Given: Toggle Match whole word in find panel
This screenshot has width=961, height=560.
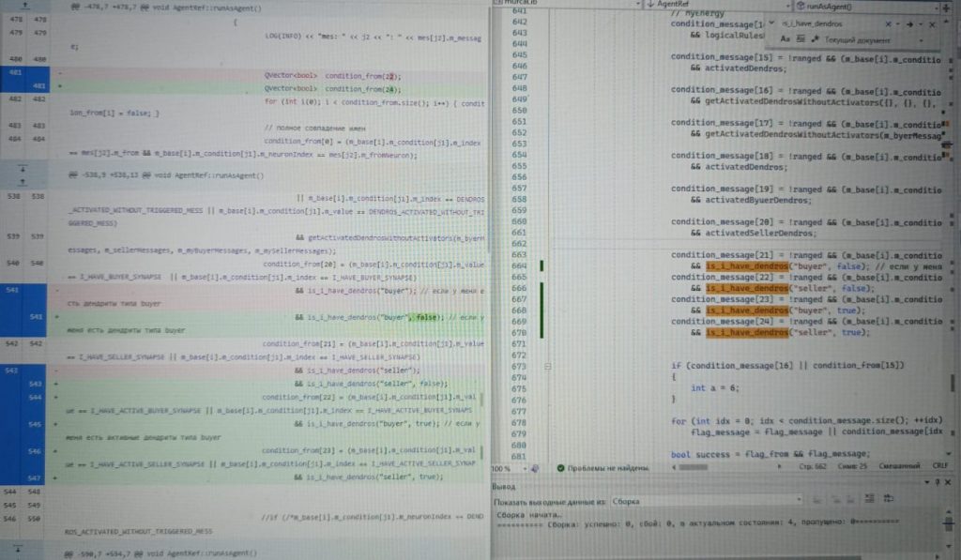Looking at the screenshot, I should (801, 39).
